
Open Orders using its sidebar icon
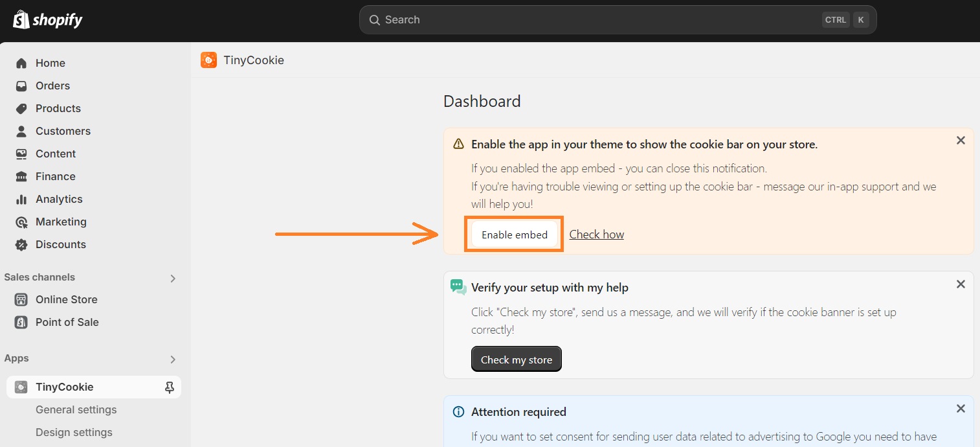click(x=21, y=86)
